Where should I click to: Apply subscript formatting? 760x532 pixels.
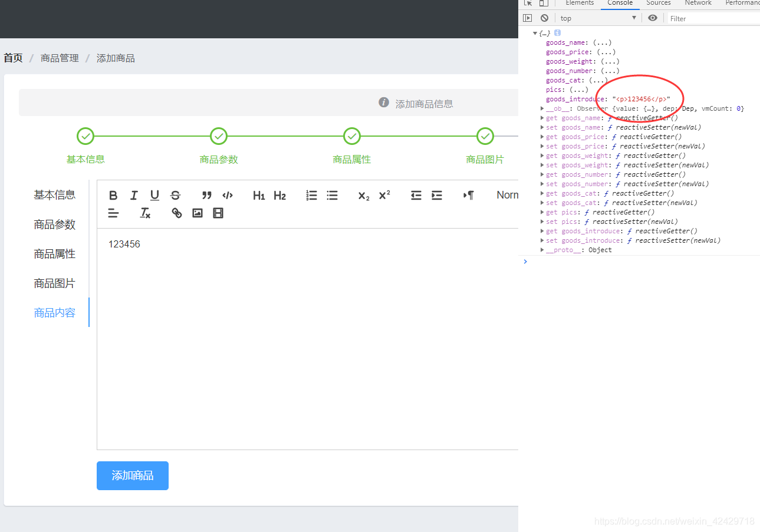(364, 196)
